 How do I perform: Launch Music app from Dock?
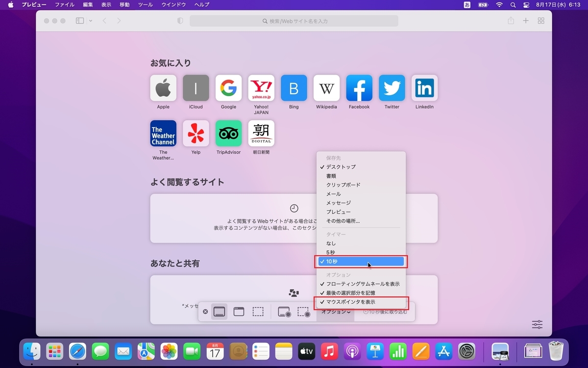329,351
